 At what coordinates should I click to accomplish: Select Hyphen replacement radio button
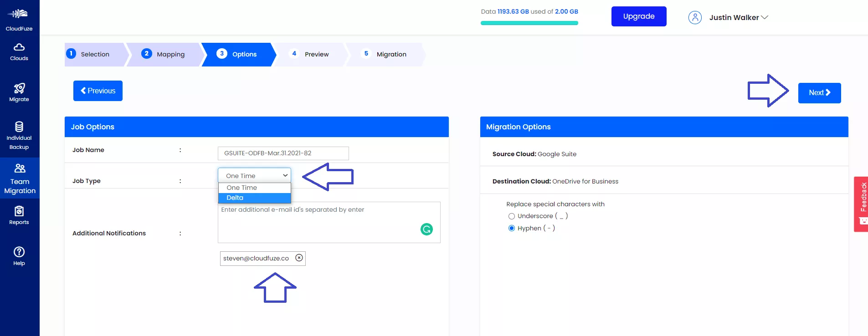click(512, 229)
